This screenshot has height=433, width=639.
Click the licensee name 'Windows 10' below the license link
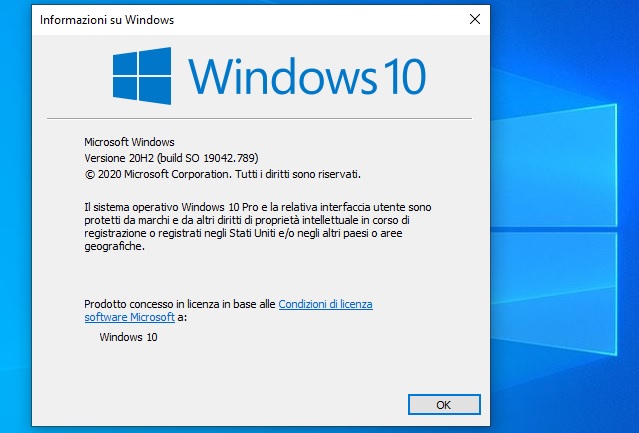pyautogui.click(x=128, y=337)
